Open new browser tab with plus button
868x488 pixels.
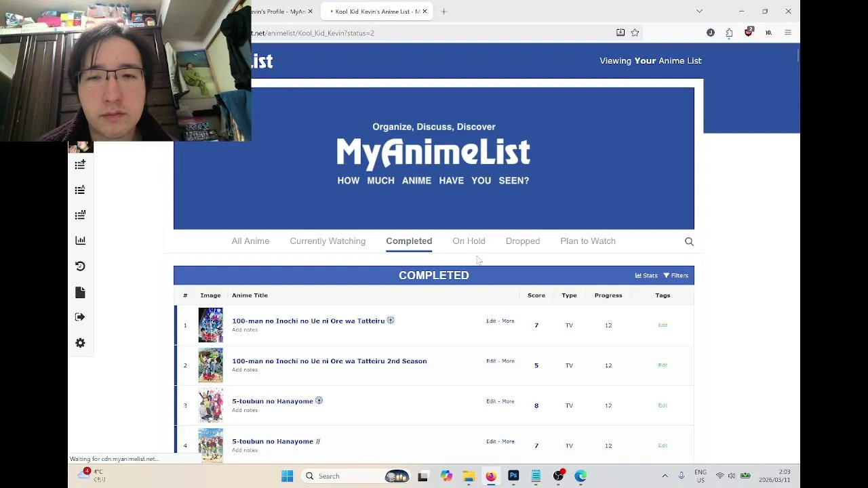(444, 12)
